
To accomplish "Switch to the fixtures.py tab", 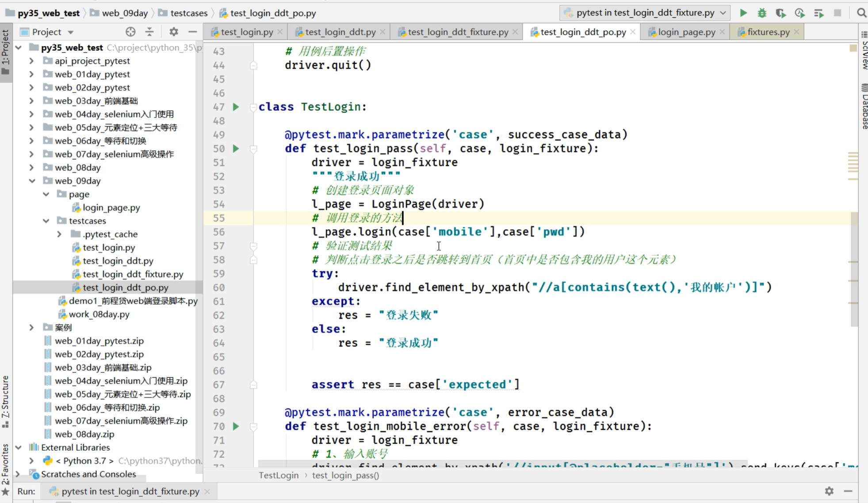I will click(768, 32).
